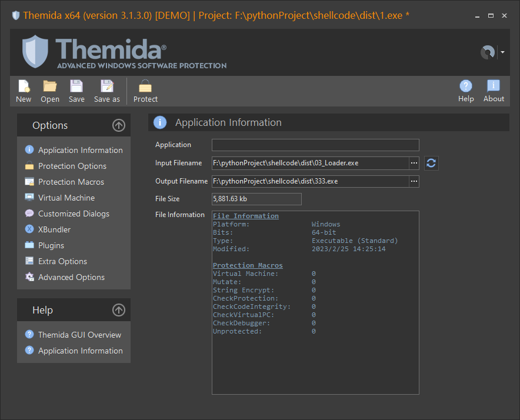Open Protection Options section
520x420 pixels.
tap(74, 166)
